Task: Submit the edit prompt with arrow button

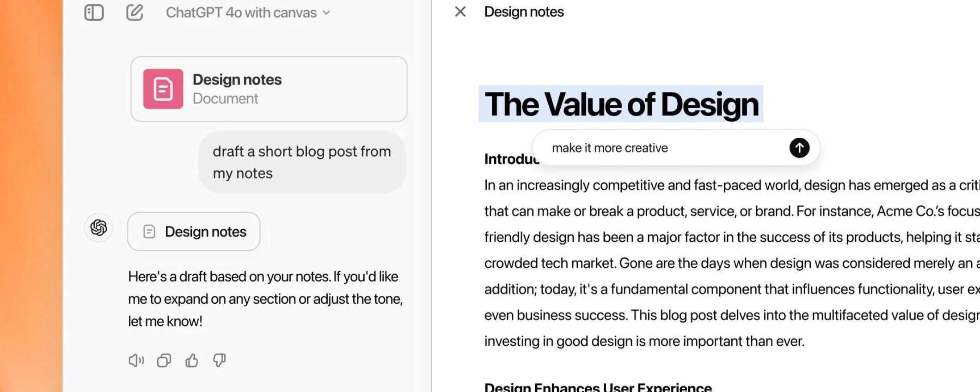Action: (799, 148)
